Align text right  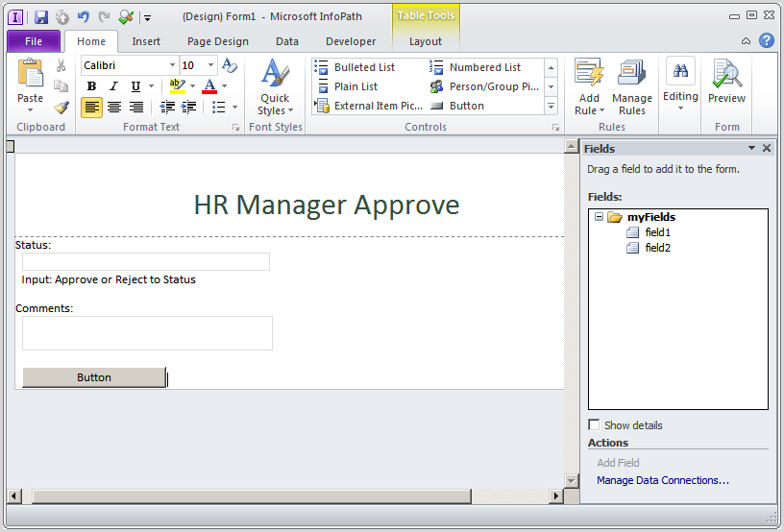[136, 107]
